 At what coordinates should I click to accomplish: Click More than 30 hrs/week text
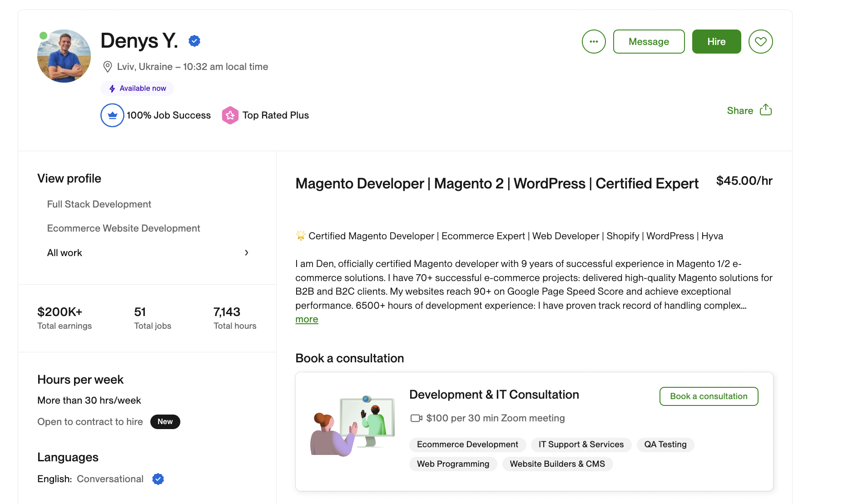coord(89,400)
